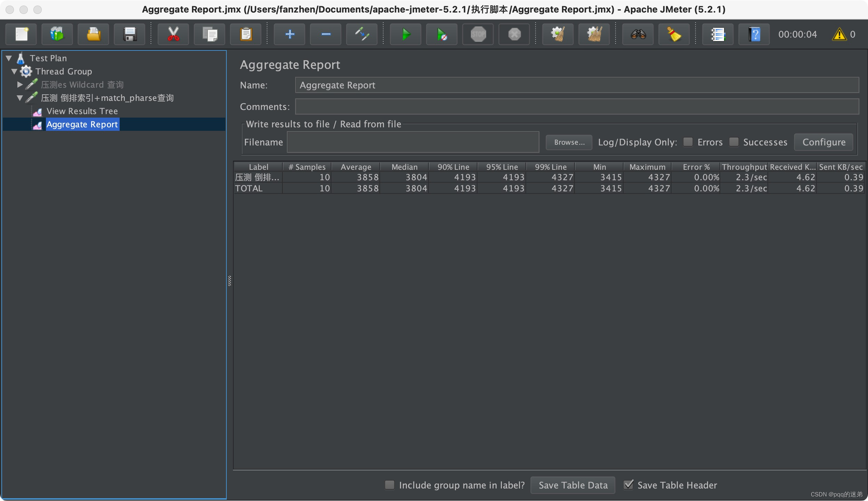Click the 90% Line column header
This screenshot has width=868, height=501.
[x=453, y=167]
